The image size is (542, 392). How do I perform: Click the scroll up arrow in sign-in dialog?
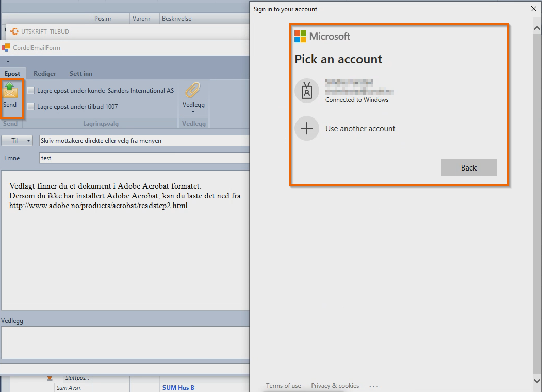click(x=537, y=28)
